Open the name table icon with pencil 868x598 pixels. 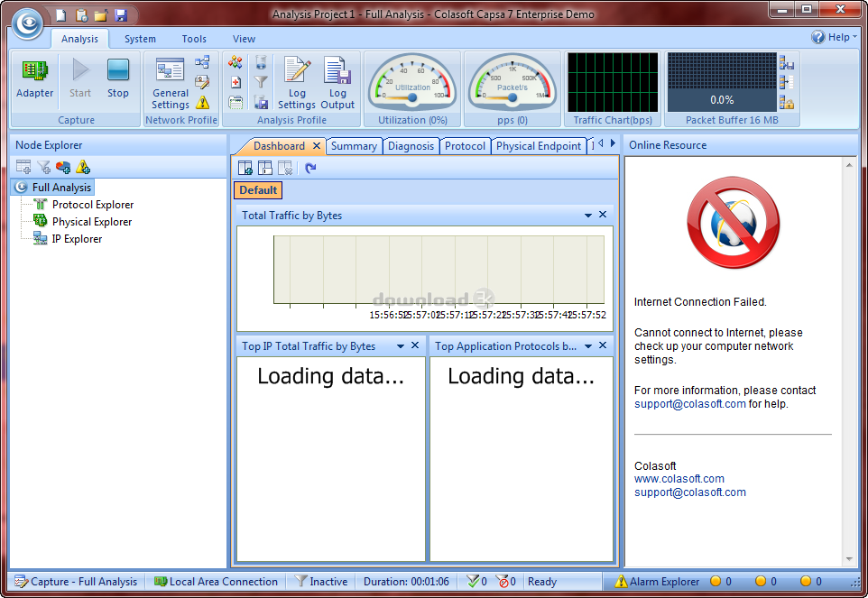point(202,82)
